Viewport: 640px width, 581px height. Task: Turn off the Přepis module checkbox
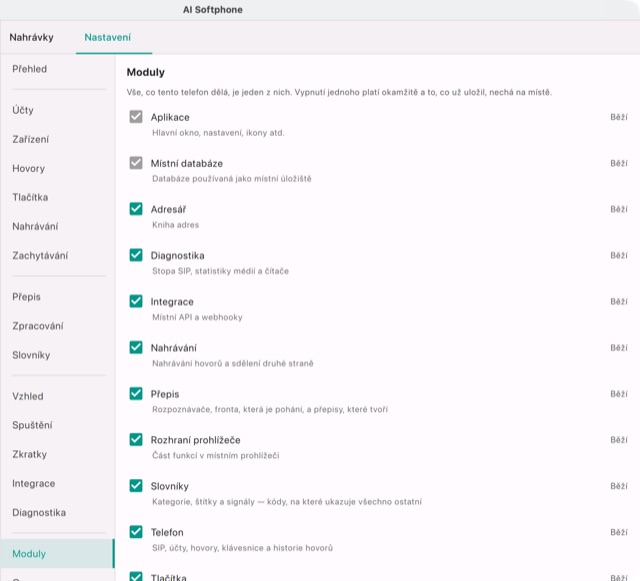pyautogui.click(x=136, y=394)
